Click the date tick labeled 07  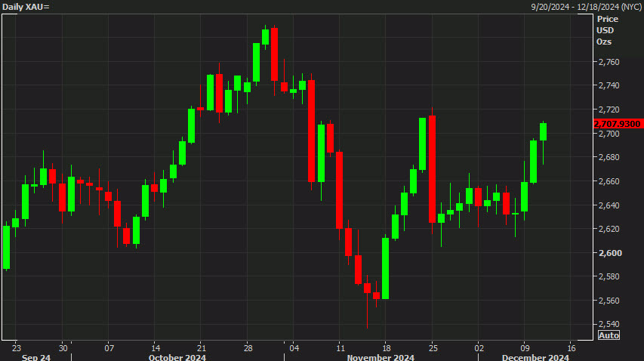[109, 348]
